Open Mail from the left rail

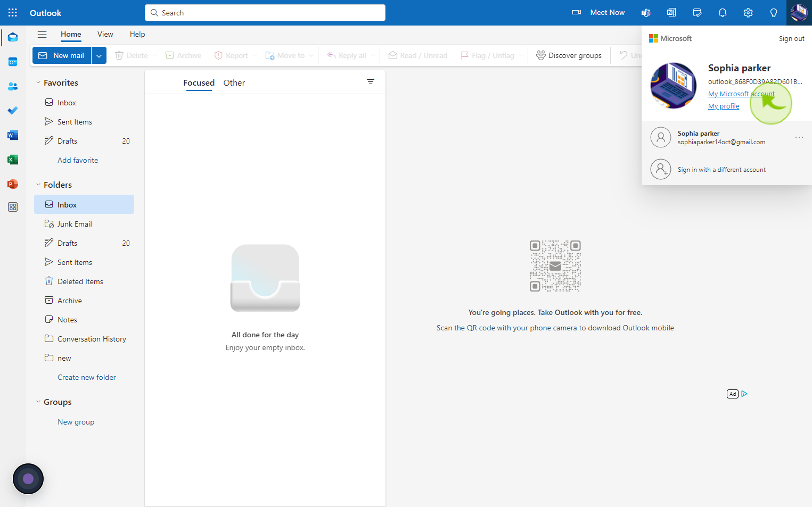pos(13,37)
